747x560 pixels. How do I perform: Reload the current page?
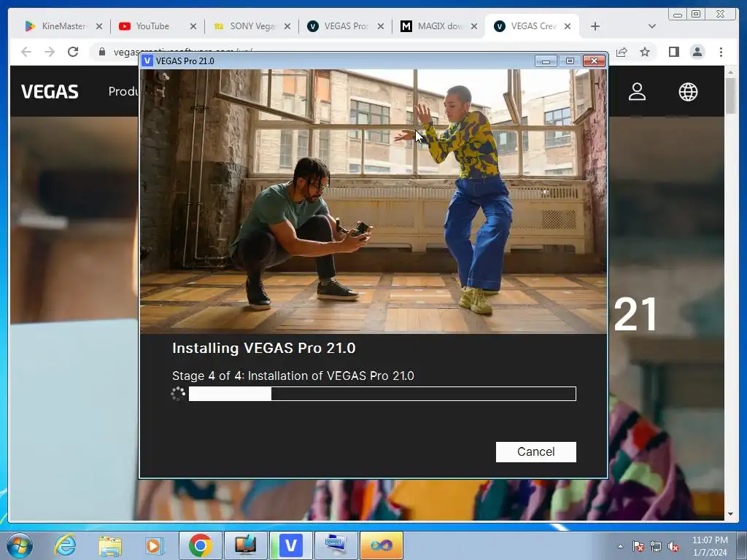[x=73, y=52]
